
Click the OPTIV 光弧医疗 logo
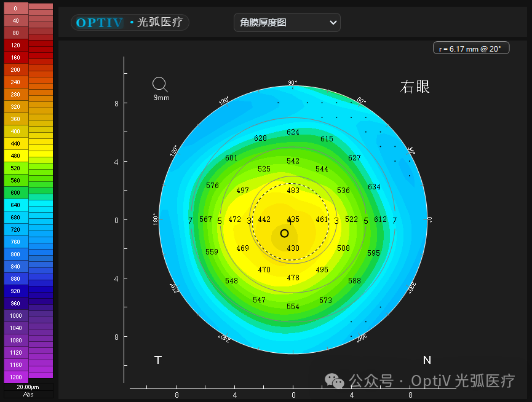coord(129,22)
